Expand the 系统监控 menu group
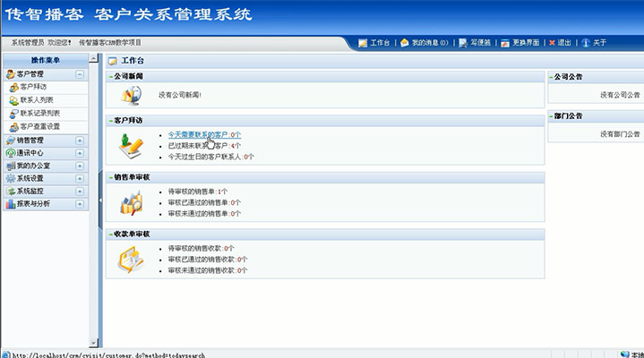Image resolution: width=644 pixels, height=358 pixels. tap(80, 192)
